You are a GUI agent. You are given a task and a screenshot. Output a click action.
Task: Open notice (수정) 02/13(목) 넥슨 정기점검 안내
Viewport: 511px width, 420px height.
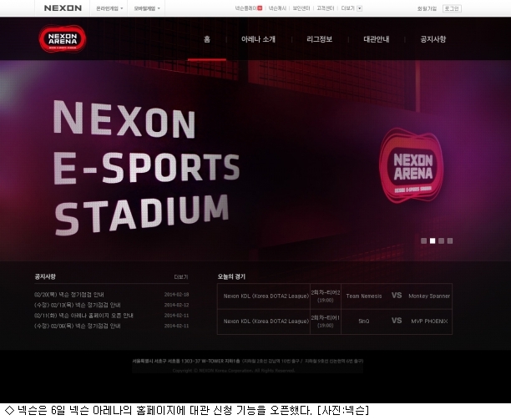pos(78,305)
